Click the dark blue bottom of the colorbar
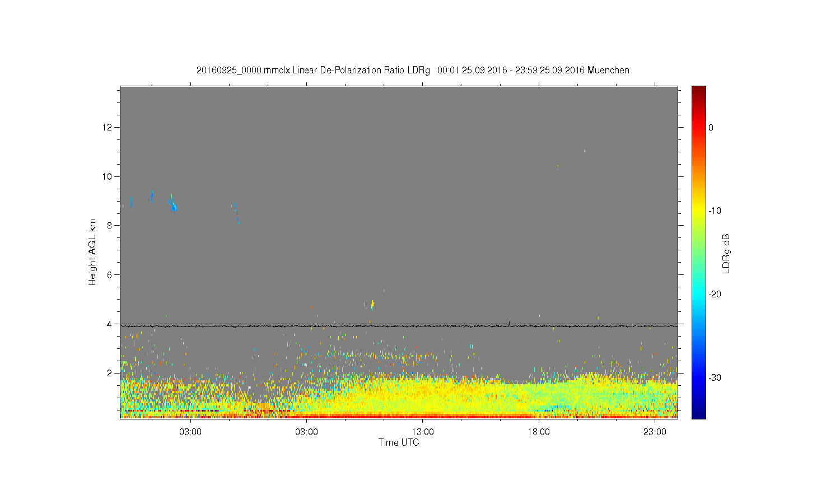Screen dimensions: 840x504 (x=699, y=414)
